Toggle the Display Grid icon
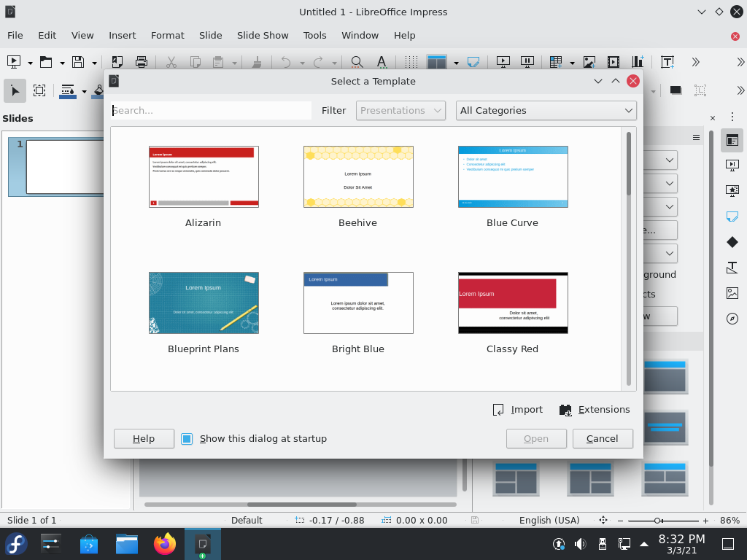This screenshot has width=747, height=560. (x=411, y=62)
